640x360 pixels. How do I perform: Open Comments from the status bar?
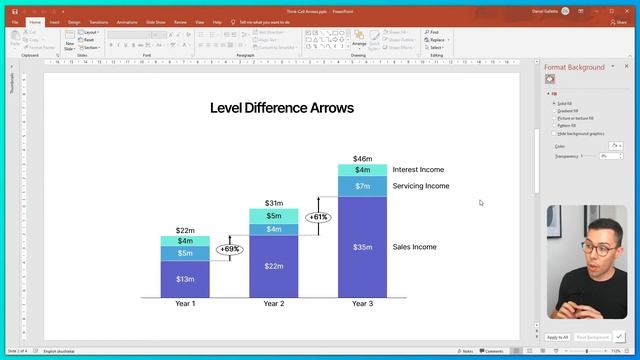point(491,351)
